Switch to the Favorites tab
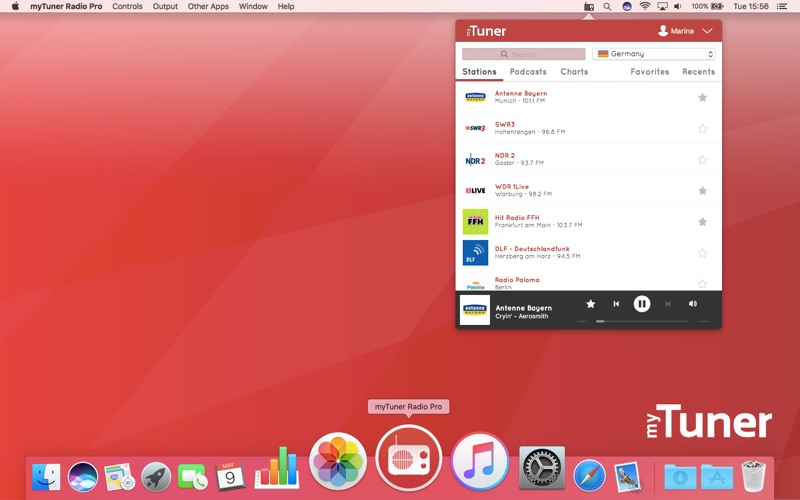The image size is (800, 500). 649,72
